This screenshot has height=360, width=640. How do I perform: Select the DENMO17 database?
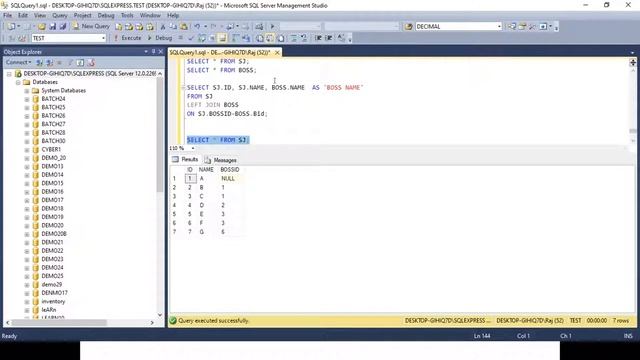click(x=54, y=293)
